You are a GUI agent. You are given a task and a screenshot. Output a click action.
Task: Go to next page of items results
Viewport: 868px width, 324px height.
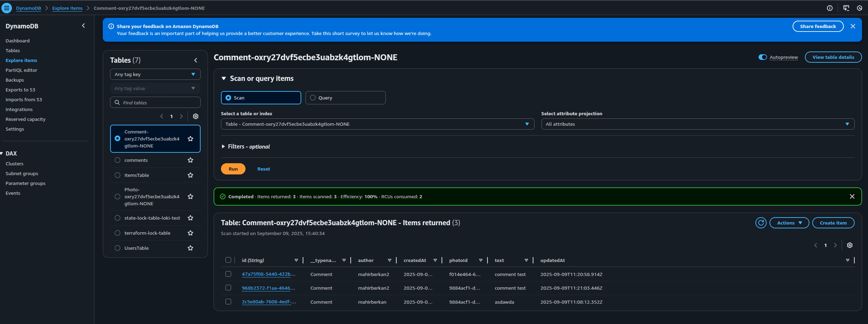coord(835,245)
